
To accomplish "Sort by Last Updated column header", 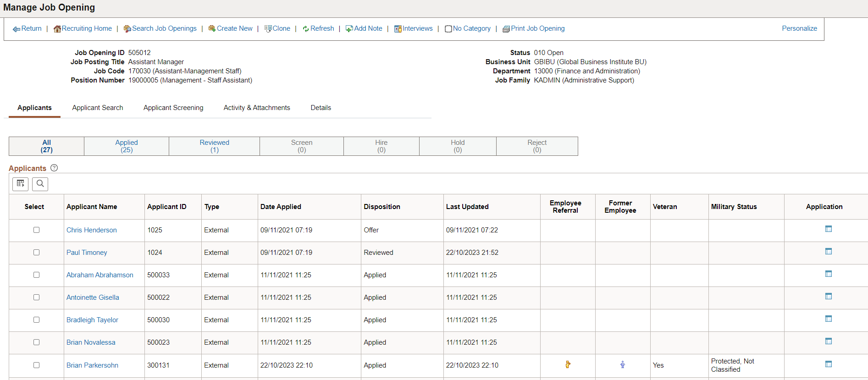I will click(x=467, y=207).
